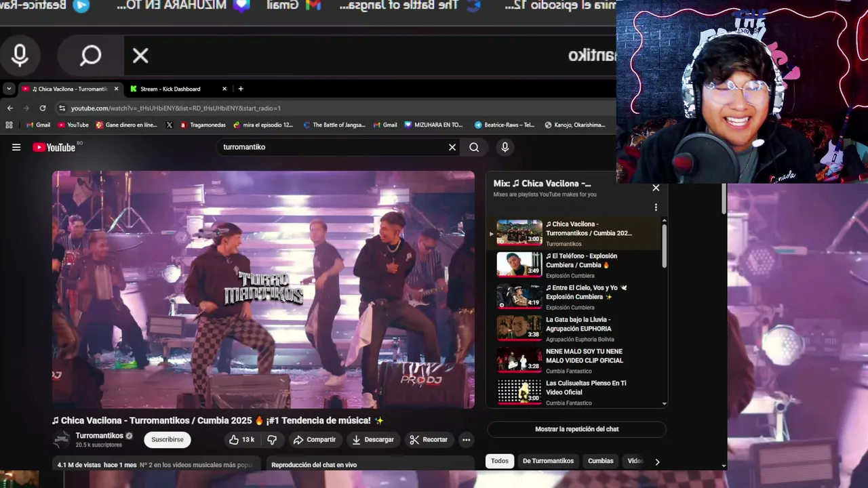Click the youtube.com address bar URL
Screen dimensions: 868x488
tap(176, 108)
